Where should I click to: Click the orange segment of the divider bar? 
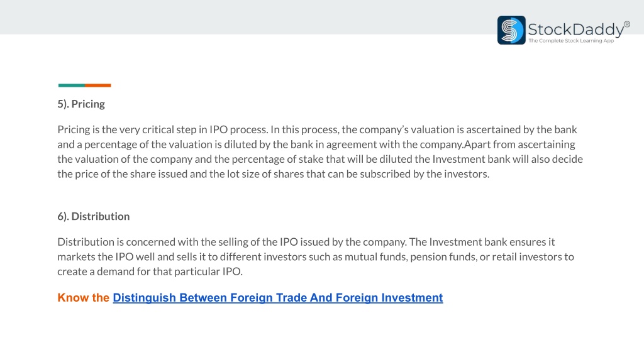98,85
